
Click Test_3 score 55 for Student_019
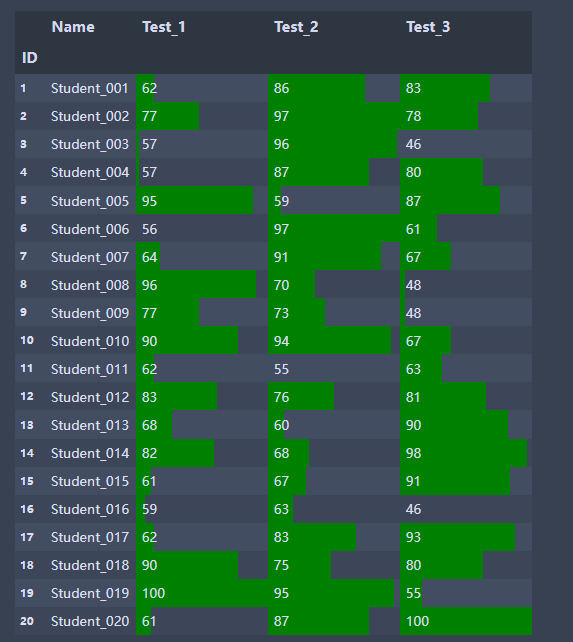pos(466,593)
